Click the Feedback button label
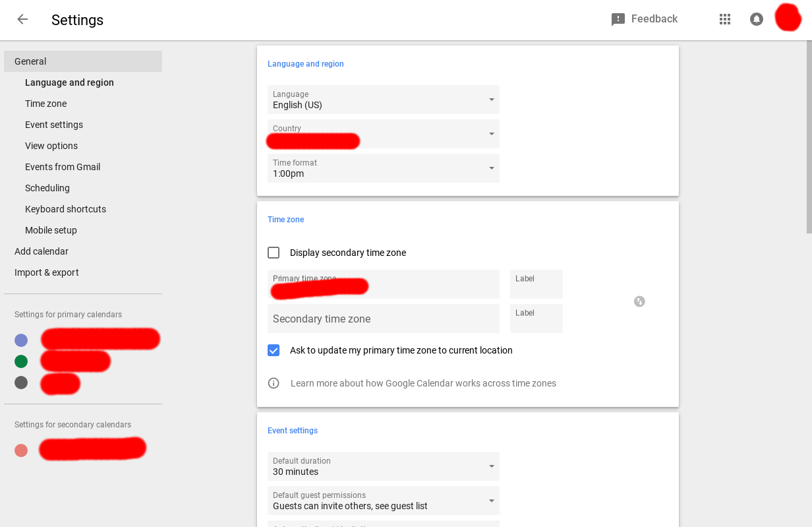The height and width of the screenshot is (527, 812). tap(654, 19)
